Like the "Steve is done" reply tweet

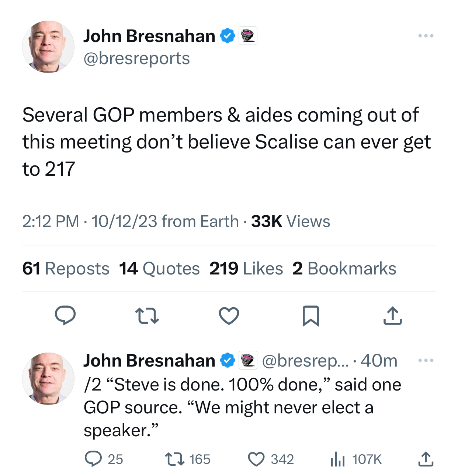coord(256,459)
